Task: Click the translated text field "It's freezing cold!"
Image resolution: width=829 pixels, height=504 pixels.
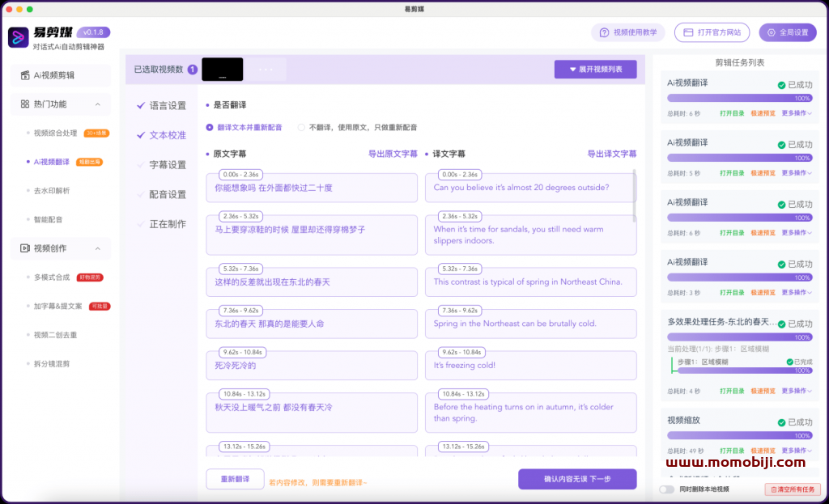Action: 530,366
